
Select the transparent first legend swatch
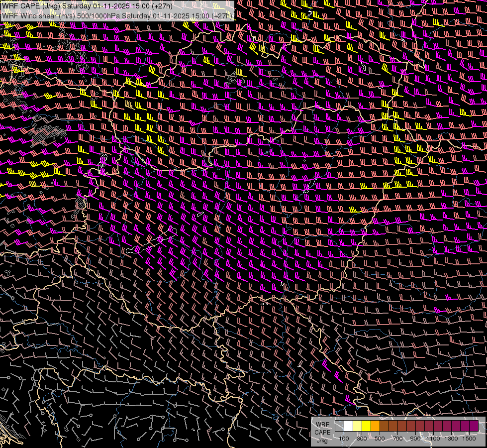(339, 426)
